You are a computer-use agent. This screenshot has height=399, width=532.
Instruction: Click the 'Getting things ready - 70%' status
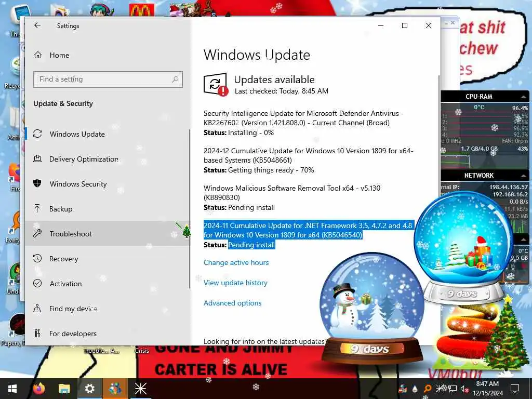pyautogui.click(x=271, y=170)
